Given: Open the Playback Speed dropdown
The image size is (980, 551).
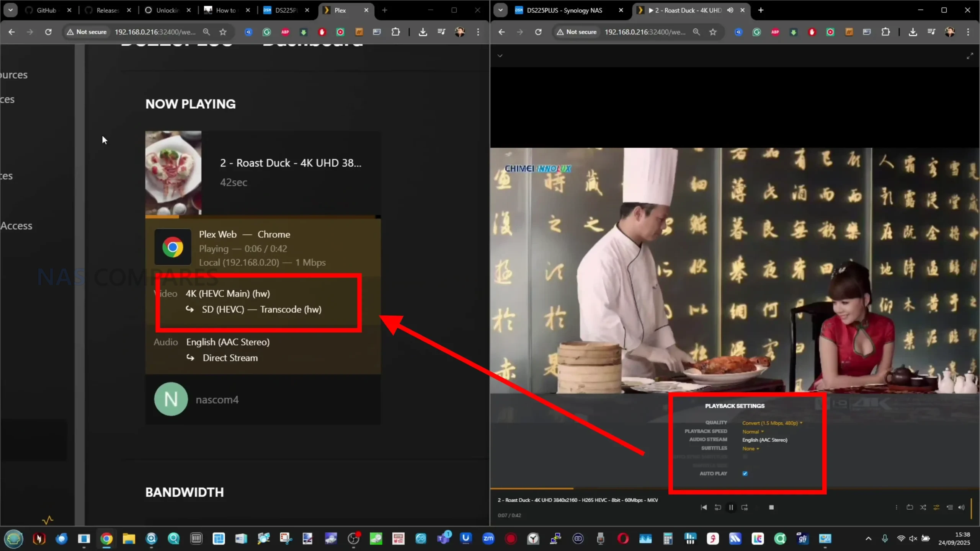Looking at the screenshot, I should coord(753,432).
